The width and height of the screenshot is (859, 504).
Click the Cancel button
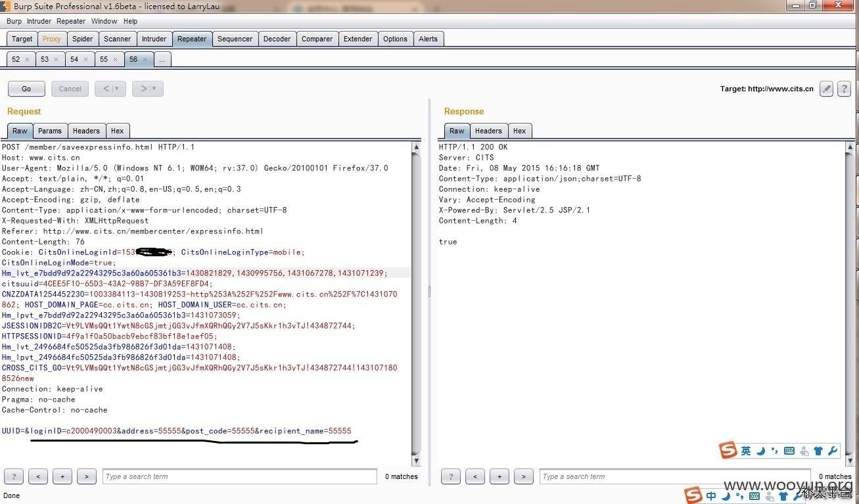(x=70, y=89)
